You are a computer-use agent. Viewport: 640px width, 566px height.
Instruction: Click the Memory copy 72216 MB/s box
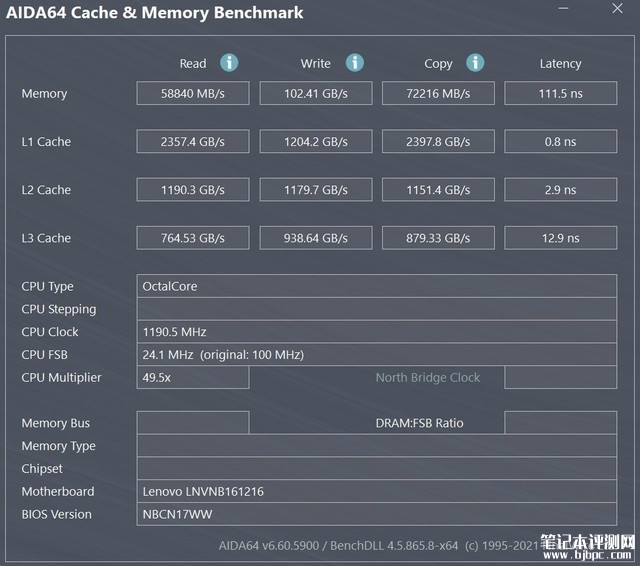(438, 93)
